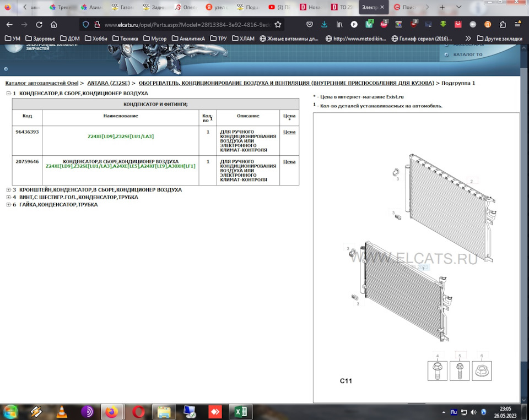This screenshot has width=529, height=420.
Task: Open the browser extensions puzzle icon
Action: tap(502, 25)
